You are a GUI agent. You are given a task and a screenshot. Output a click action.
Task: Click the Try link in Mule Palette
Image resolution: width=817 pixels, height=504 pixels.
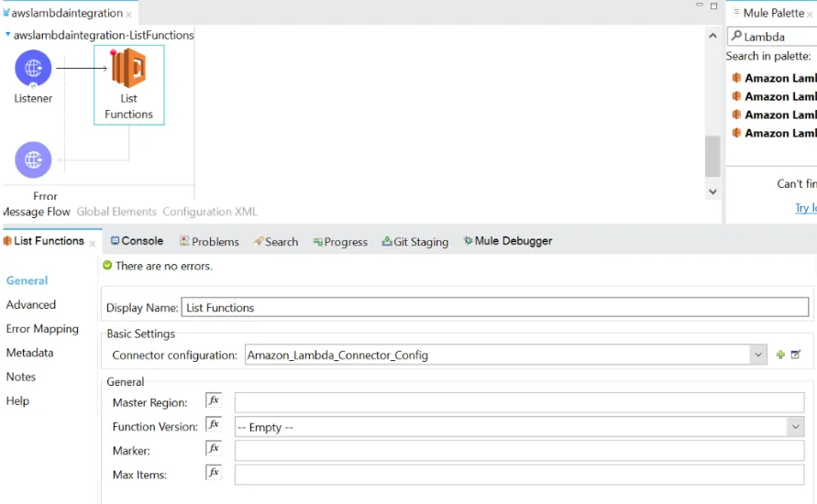[805, 208]
